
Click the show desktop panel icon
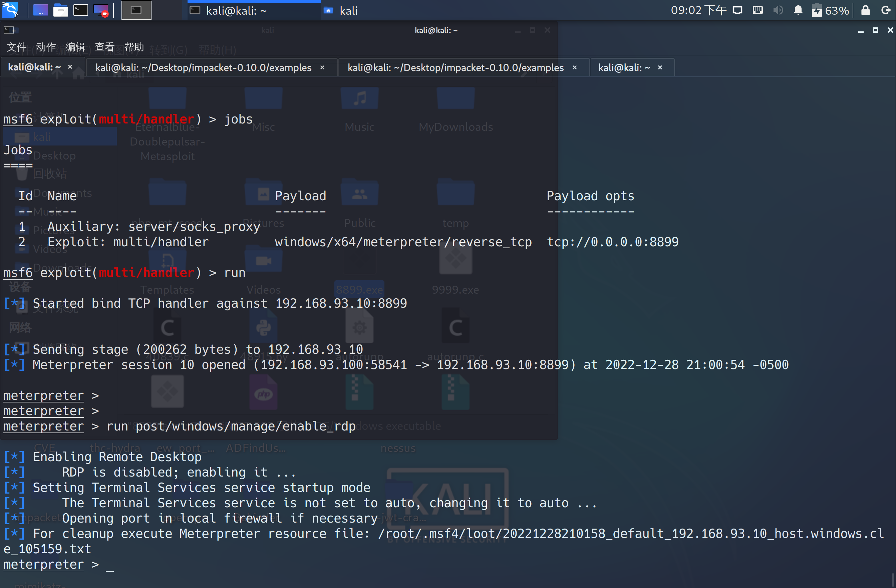pyautogui.click(x=40, y=10)
